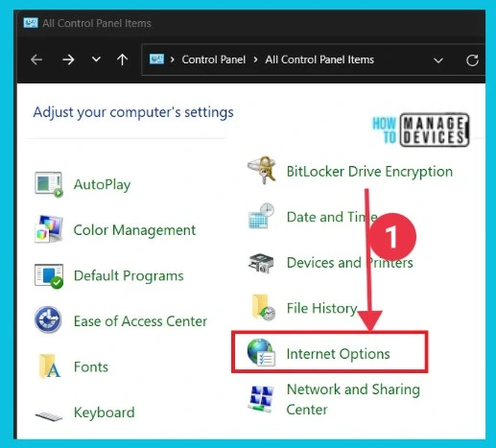496x448 pixels.
Task: Open the Devices and Printers link
Action: [350, 263]
